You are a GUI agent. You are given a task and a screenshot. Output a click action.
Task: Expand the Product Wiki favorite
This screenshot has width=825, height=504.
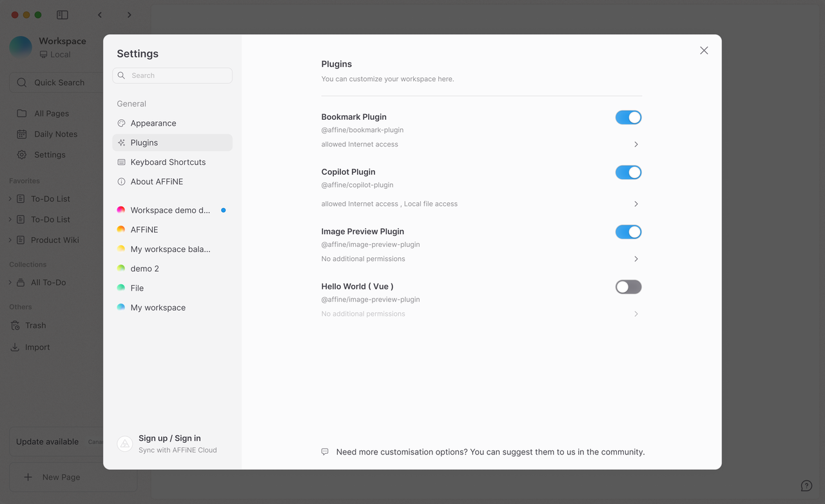[10, 240]
